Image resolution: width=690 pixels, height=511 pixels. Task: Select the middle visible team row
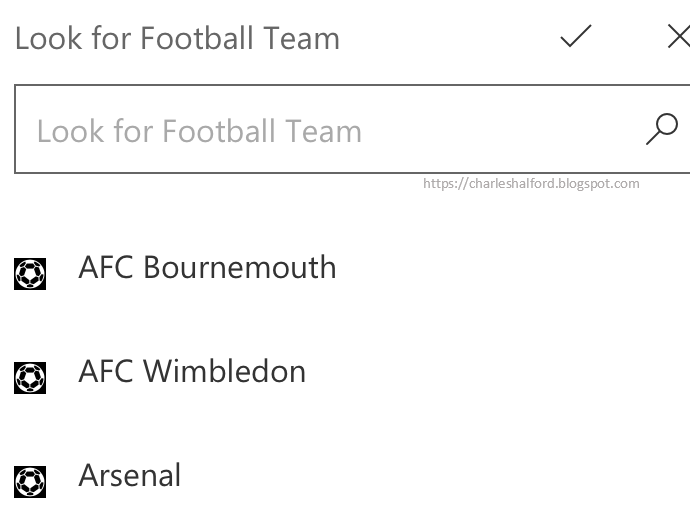(300, 372)
